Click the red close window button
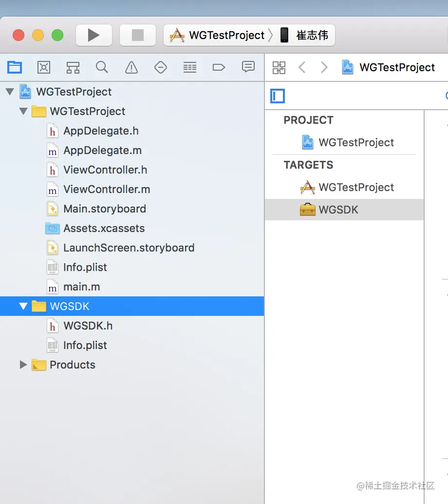Image resolution: width=448 pixels, height=504 pixels. click(x=19, y=35)
